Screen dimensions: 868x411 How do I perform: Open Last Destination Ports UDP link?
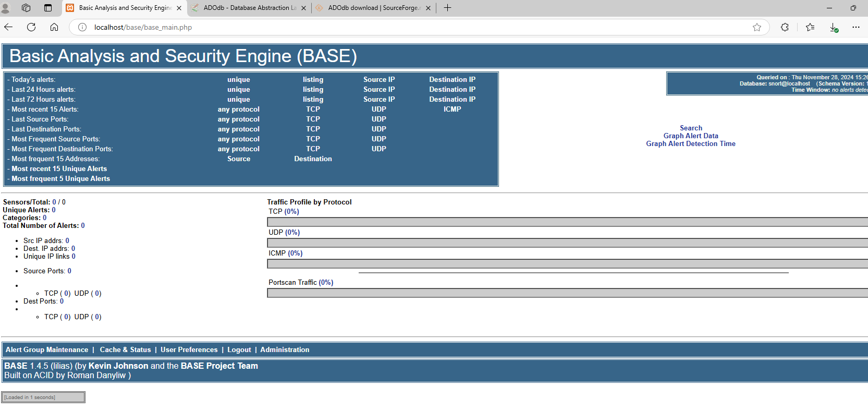click(x=379, y=129)
